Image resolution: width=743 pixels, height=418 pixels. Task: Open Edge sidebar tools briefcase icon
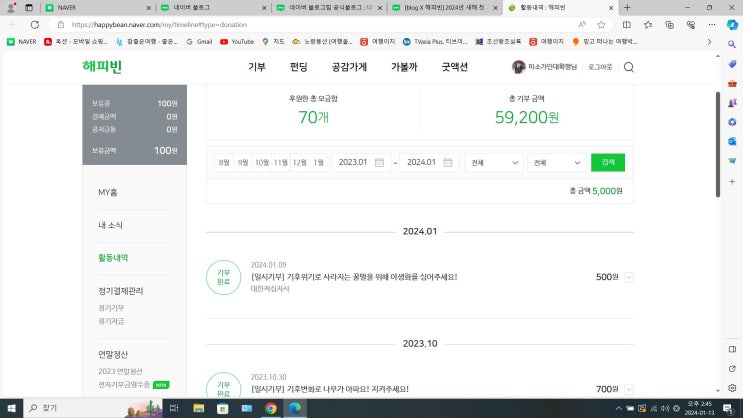click(732, 83)
